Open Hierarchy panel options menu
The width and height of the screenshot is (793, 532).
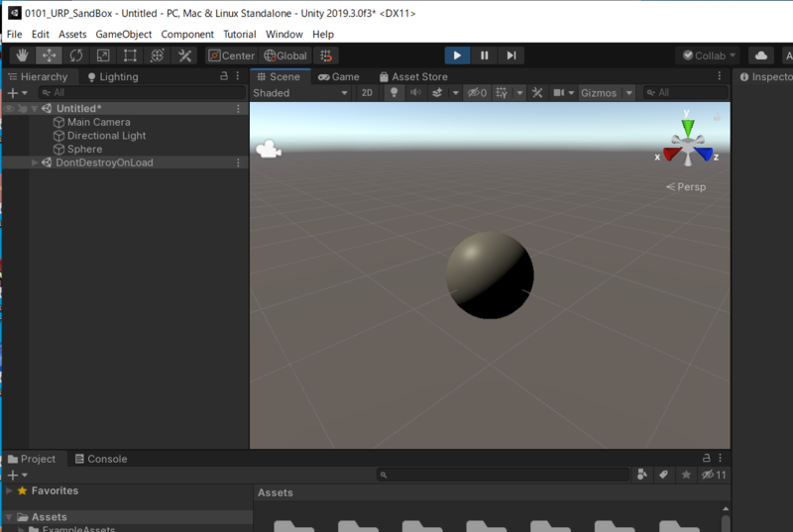(x=238, y=75)
